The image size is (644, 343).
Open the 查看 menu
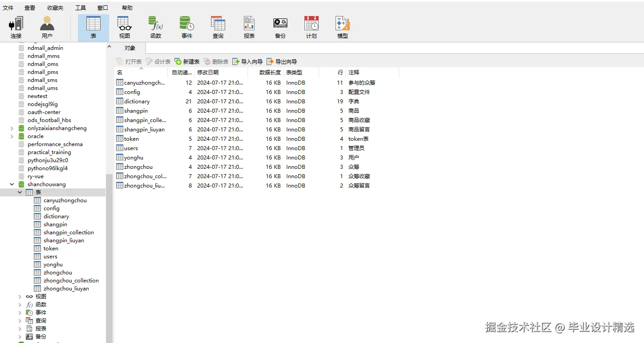tap(30, 8)
